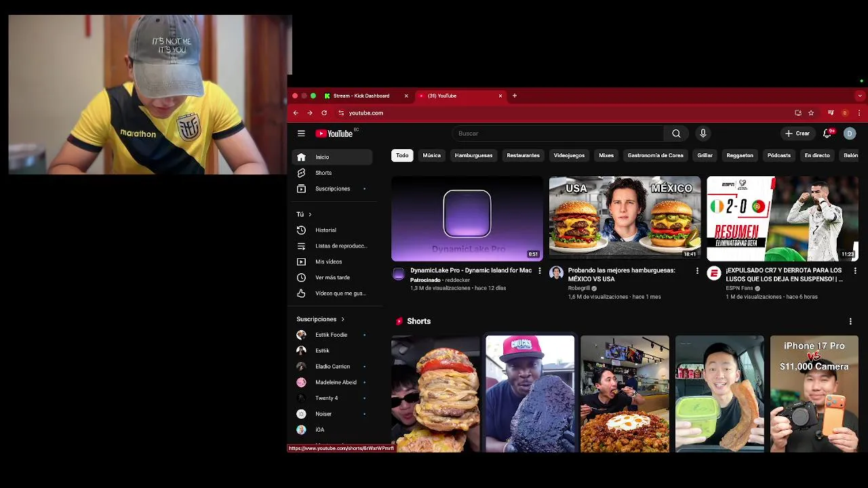Open the account avatar menu
Image resolution: width=868 pixels, height=488 pixels.
pos(850,134)
